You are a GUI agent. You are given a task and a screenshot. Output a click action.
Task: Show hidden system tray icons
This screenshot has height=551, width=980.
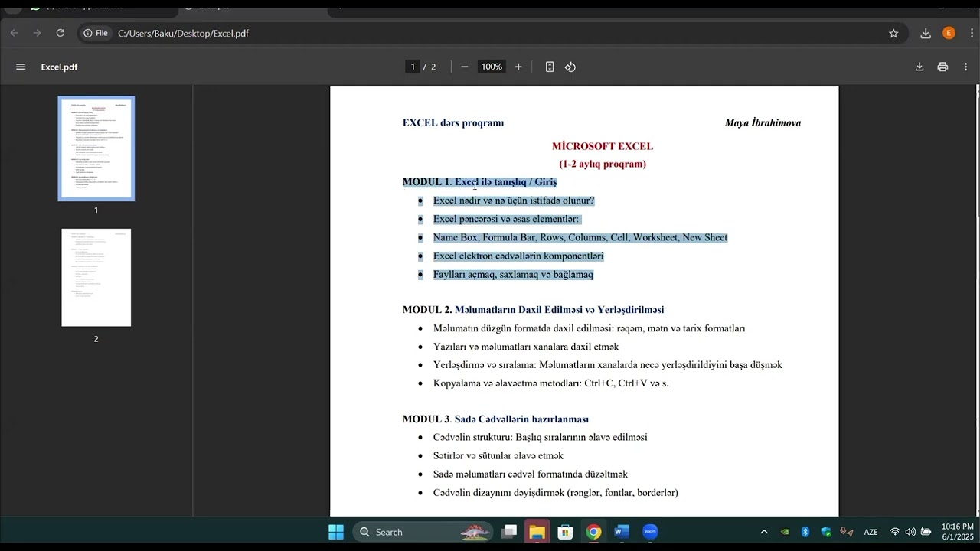pyautogui.click(x=764, y=532)
